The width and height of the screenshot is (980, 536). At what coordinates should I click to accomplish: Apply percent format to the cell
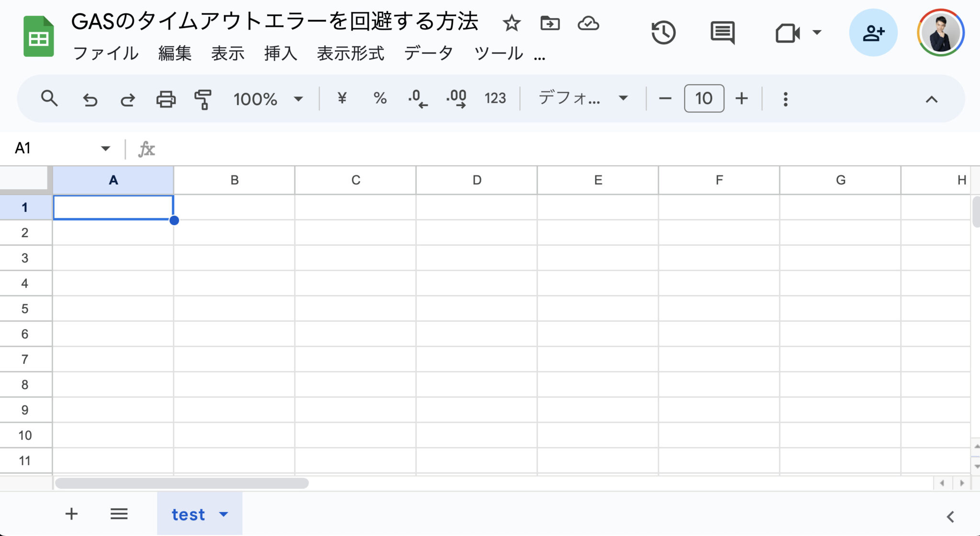(379, 99)
